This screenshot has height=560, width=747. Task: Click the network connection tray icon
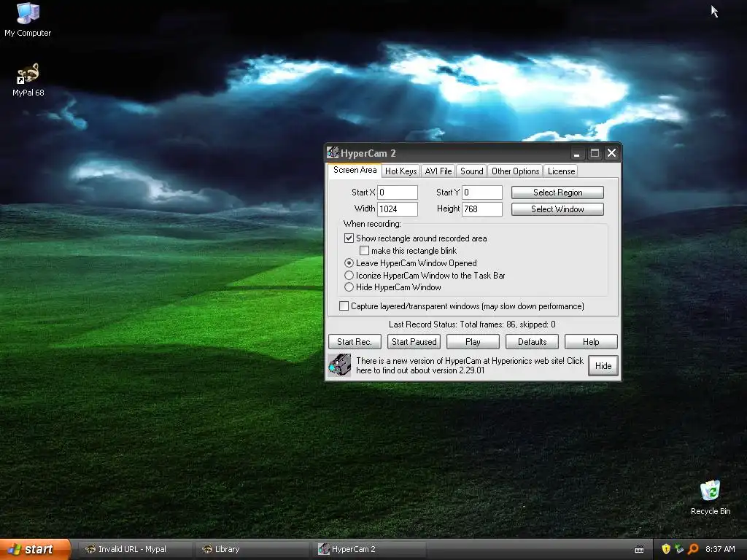tap(679, 549)
